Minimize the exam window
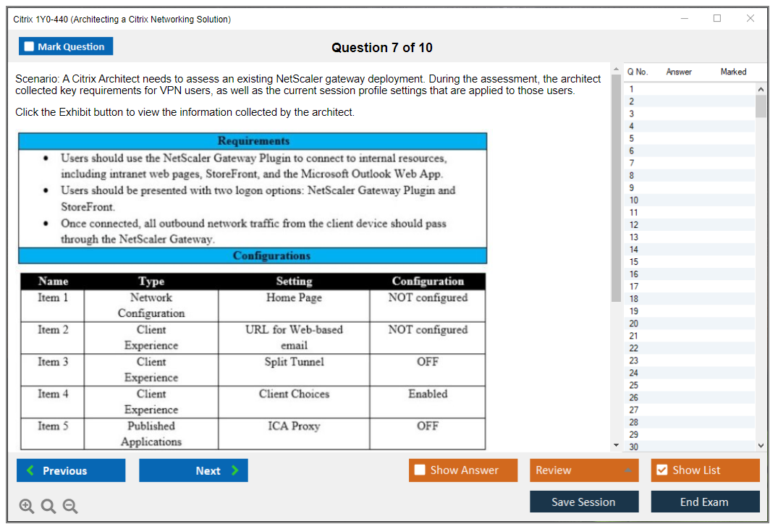 coord(685,19)
